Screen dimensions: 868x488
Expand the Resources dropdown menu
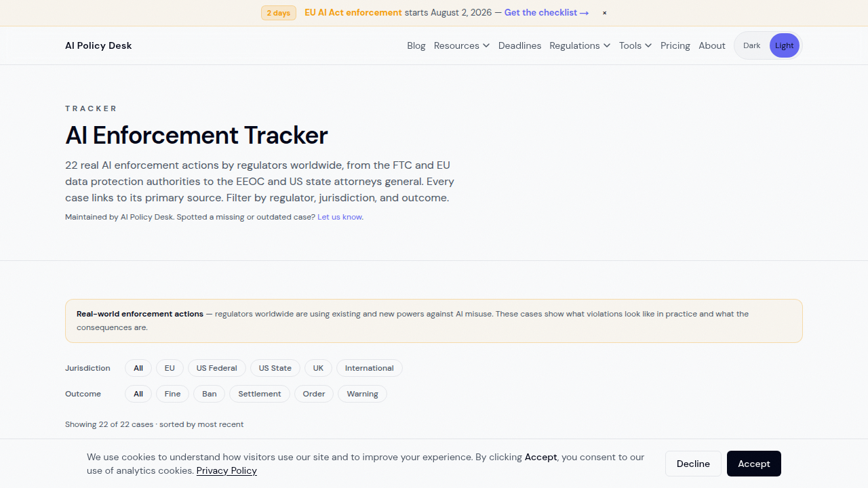click(x=462, y=45)
